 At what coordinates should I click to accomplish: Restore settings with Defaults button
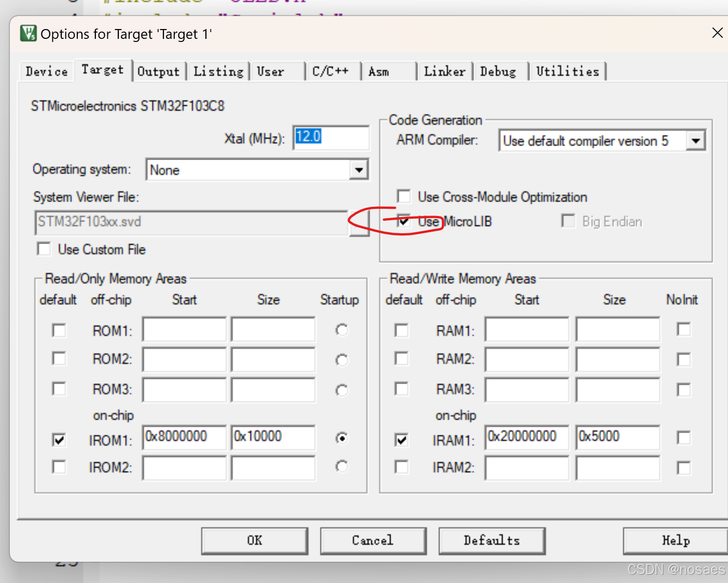[x=492, y=541]
